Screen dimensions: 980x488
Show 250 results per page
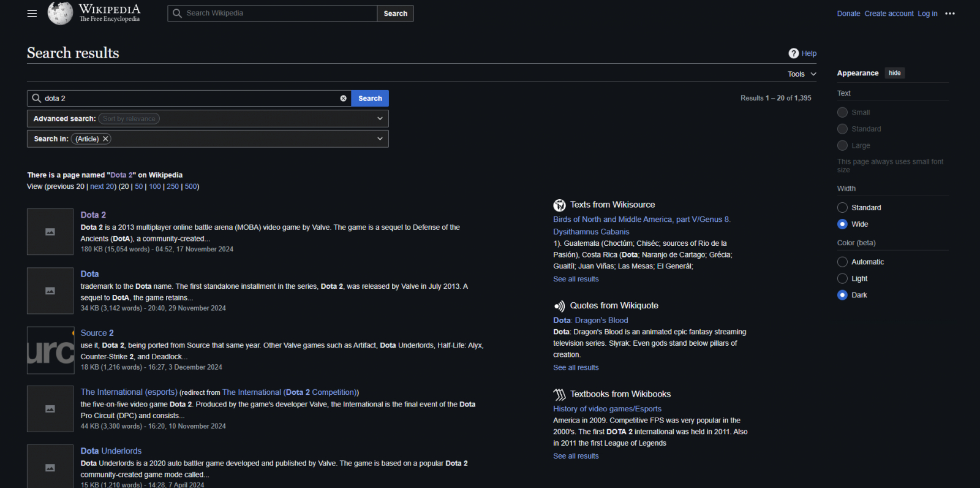[x=173, y=186]
